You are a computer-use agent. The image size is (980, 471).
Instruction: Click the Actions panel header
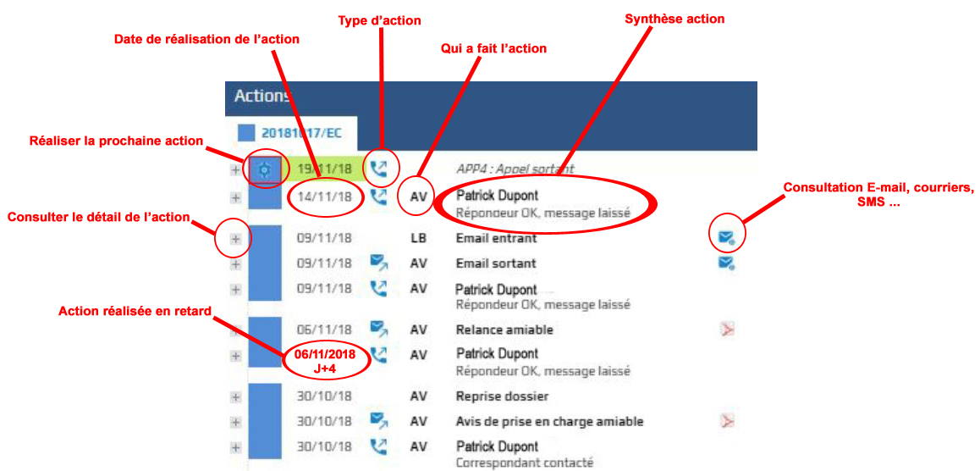(491, 96)
